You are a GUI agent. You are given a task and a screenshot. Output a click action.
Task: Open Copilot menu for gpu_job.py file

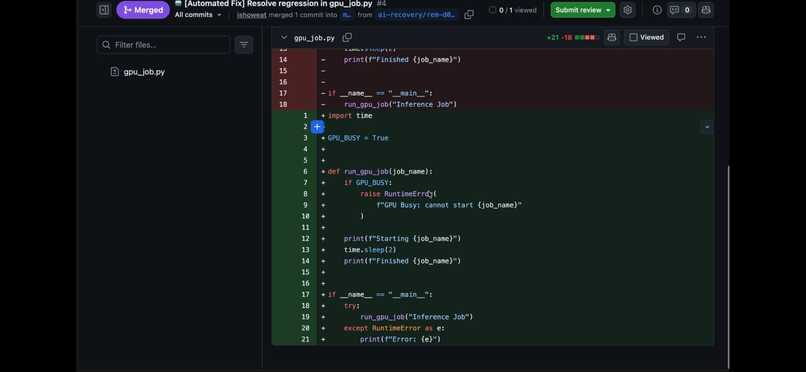[611, 38]
